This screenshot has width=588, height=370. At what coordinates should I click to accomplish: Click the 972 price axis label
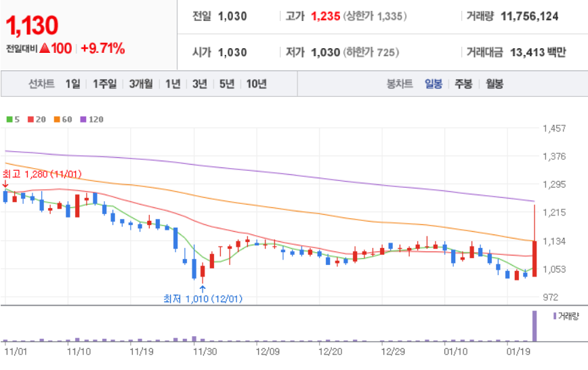pyautogui.click(x=551, y=297)
